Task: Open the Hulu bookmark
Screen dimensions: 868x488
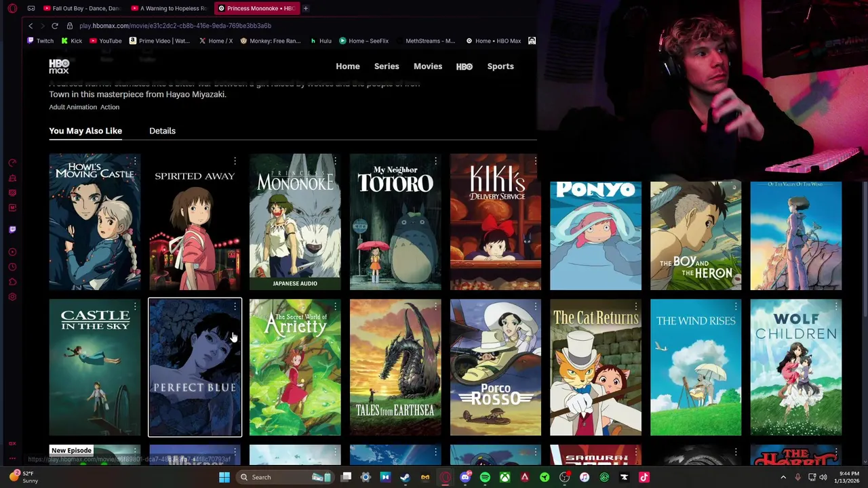Action: [x=321, y=41]
